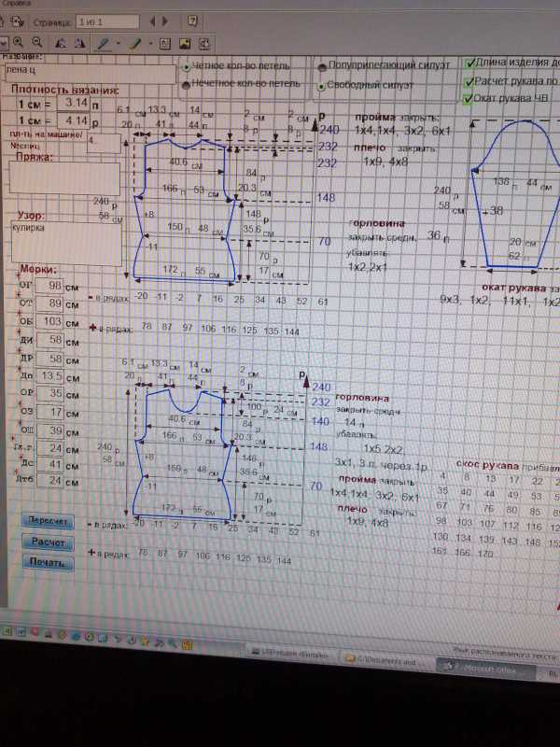Select the blue pen tool

click(103, 43)
